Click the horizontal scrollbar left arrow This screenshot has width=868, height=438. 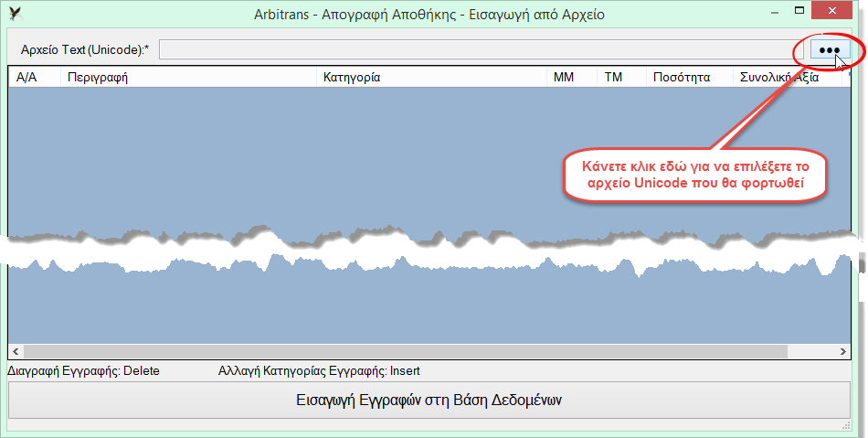click(x=16, y=351)
